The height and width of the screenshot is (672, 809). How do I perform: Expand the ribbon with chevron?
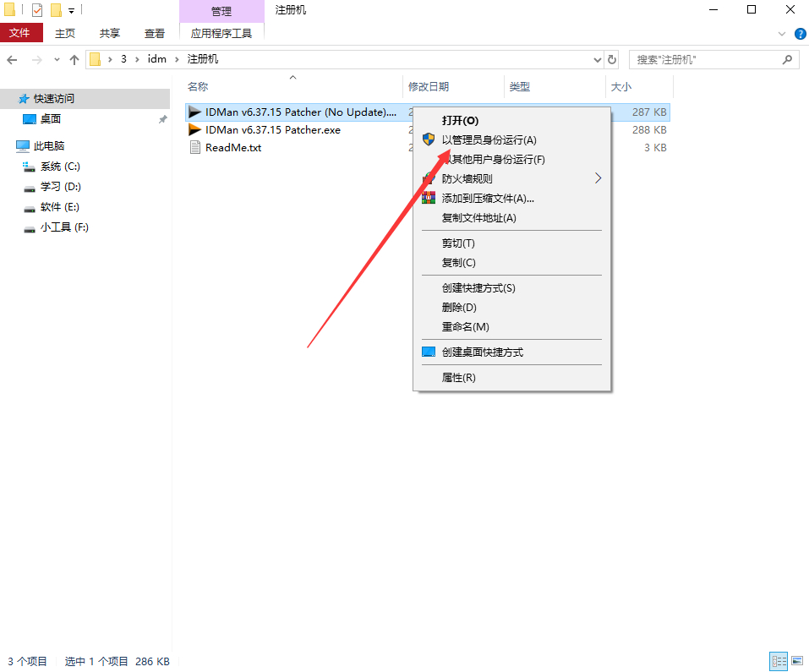782,34
